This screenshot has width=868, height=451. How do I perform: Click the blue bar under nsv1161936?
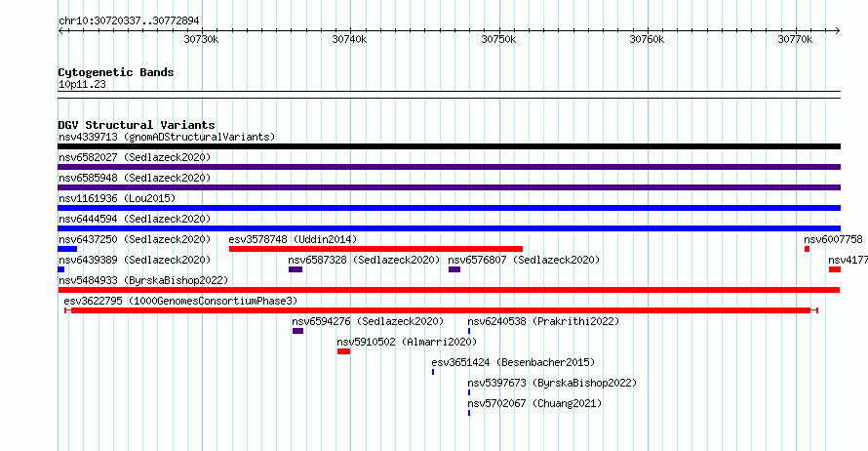pos(449,208)
